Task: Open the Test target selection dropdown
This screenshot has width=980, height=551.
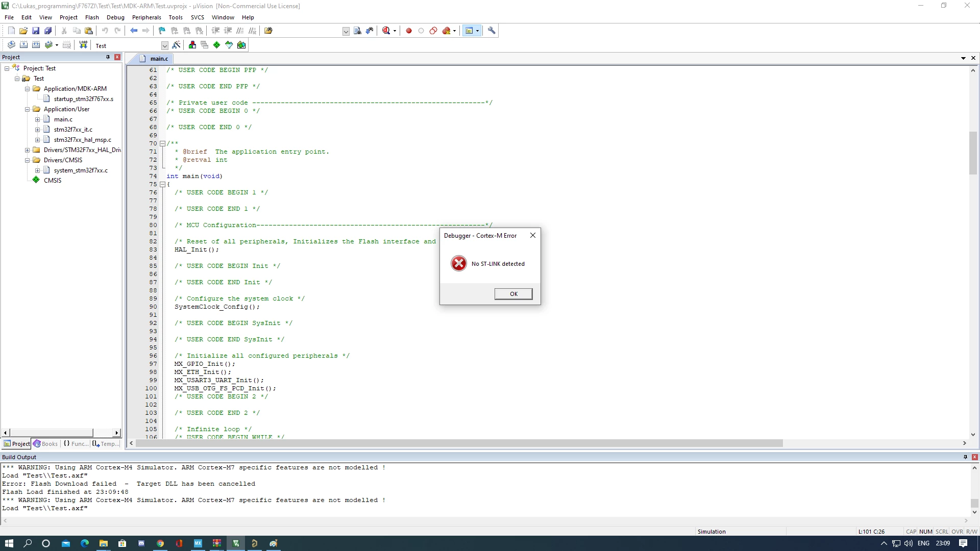Action: point(164,45)
